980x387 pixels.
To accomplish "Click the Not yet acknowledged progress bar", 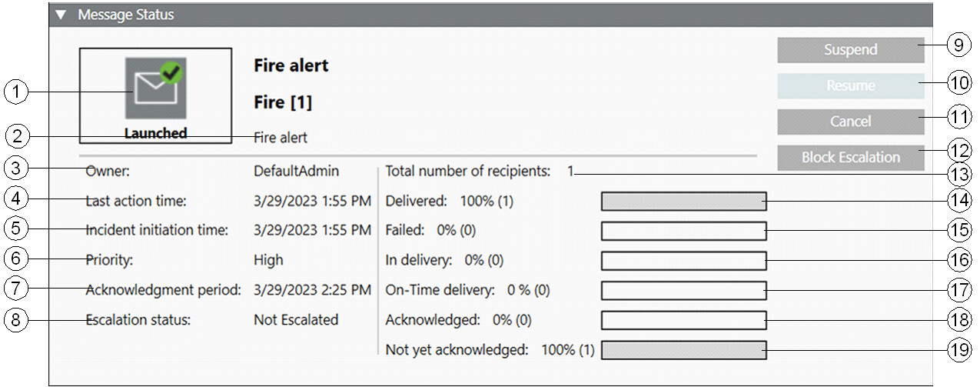I will 683,350.
